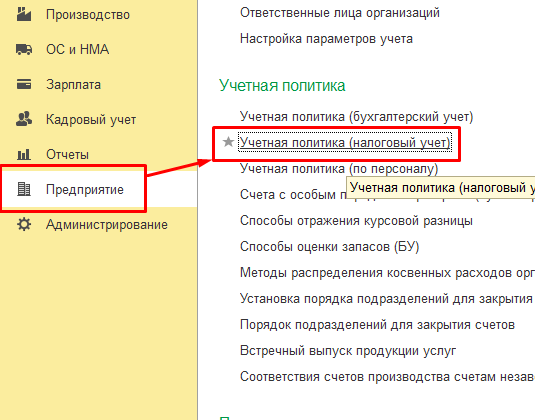This screenshot has height=420, width=535.
Task: Open Способы отражения курсовой разницы
Action: point(356,221)
